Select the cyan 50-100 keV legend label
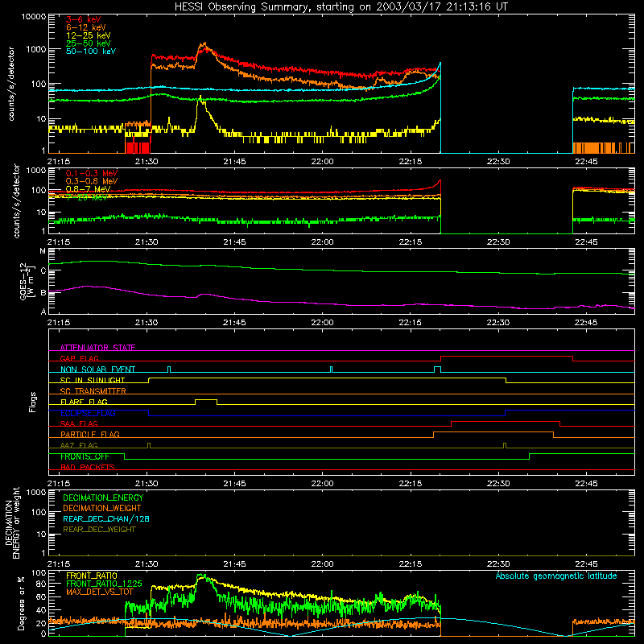644x644 pixels. (x=91, y=52)
